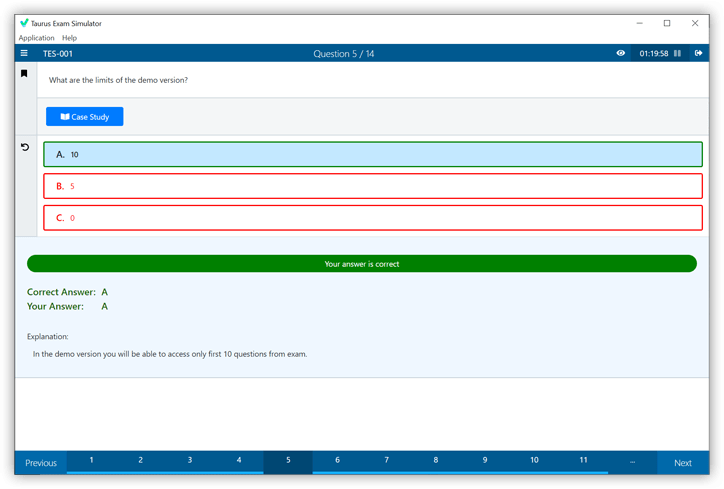The width and height of the screenshot is (724, 489).
Task: Click the Question 5 / 14 header
Action: [344, 54]
